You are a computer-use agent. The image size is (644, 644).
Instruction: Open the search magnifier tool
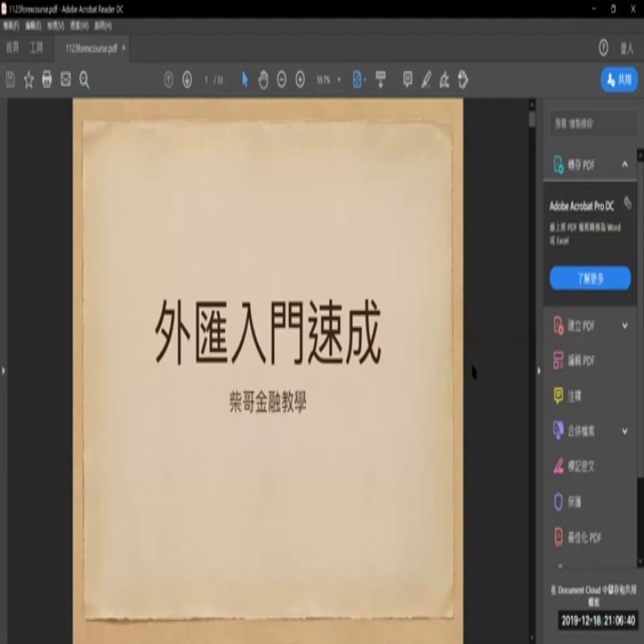click(84, 80)
